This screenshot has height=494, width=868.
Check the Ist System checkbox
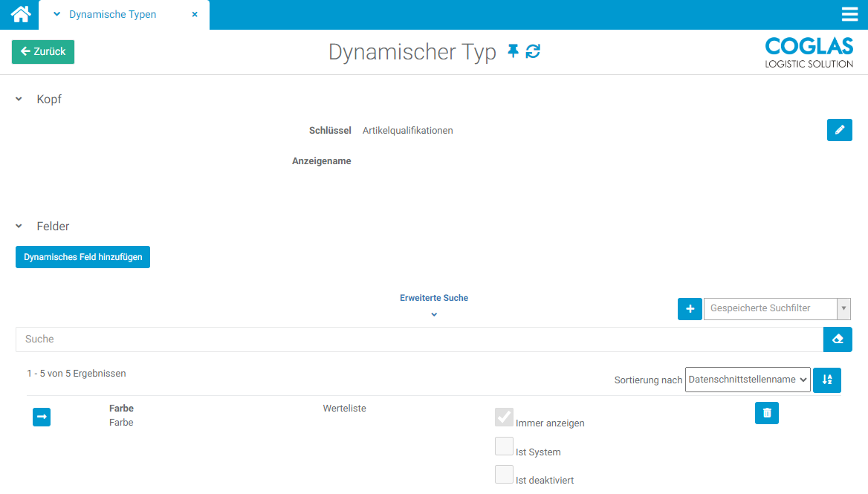[505, 446]
